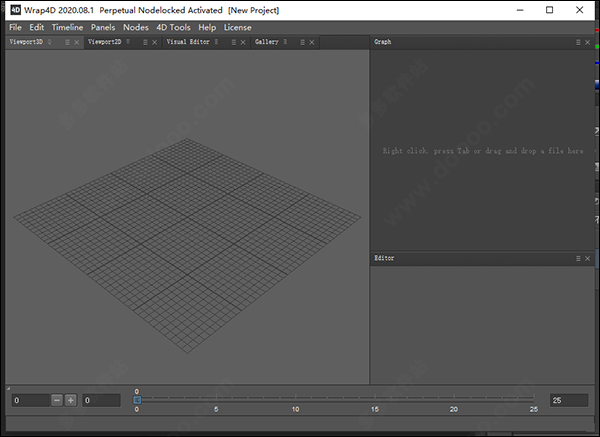Close the Graph panel
The width and height of the screenshot is (600, 437).
coord(588,42)
